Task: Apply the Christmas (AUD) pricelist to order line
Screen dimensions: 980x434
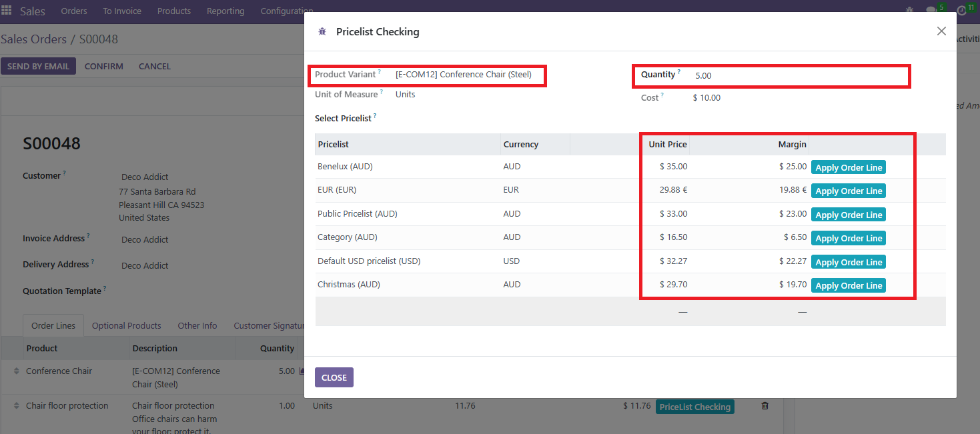Action: coord(848,285)
